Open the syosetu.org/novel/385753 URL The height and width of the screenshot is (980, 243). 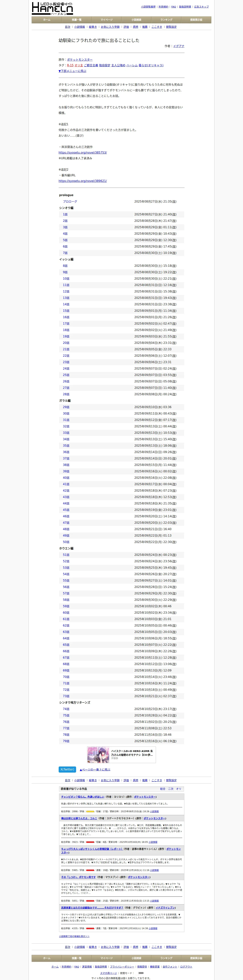pos(83,152)
